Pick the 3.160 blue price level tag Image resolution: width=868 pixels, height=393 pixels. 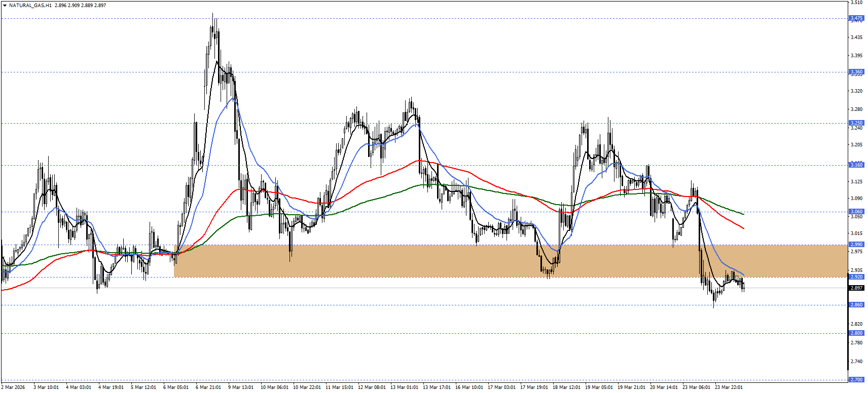(856, 165)
